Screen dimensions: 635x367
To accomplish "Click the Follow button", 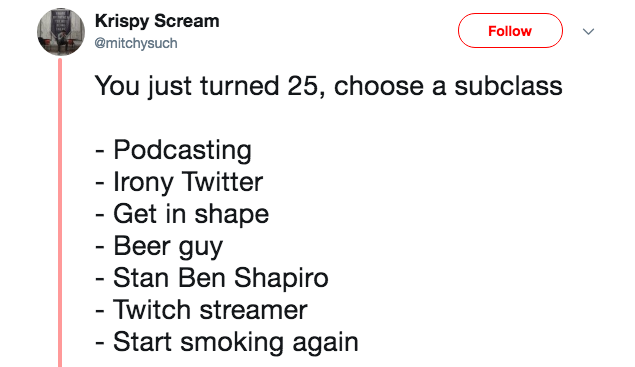I will coord(510,31).
